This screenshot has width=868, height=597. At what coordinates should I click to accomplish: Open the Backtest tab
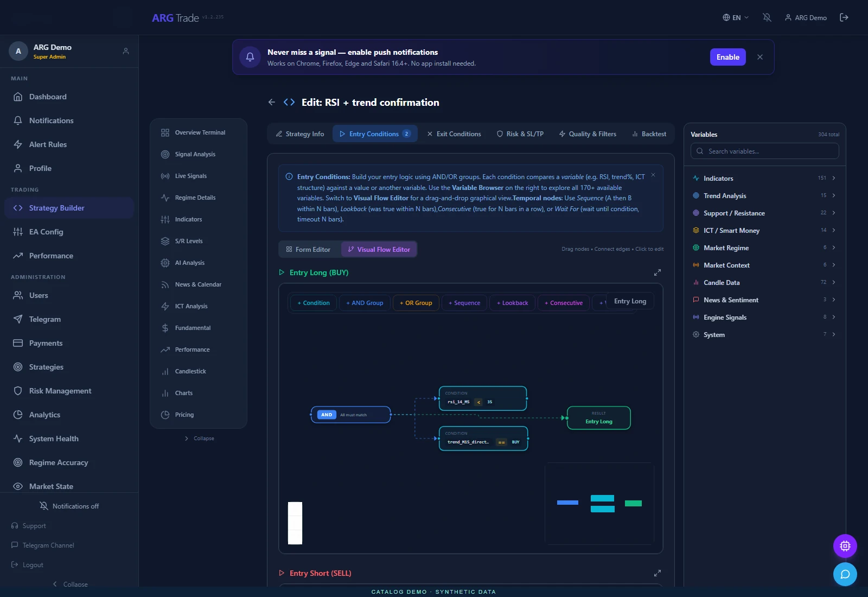(x=649, y=134)
